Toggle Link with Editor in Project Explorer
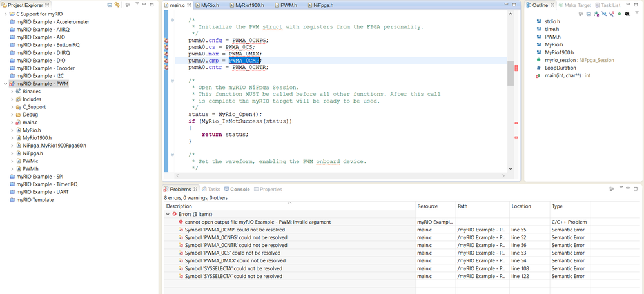This screenshot has height=294, width=644. 117,5
